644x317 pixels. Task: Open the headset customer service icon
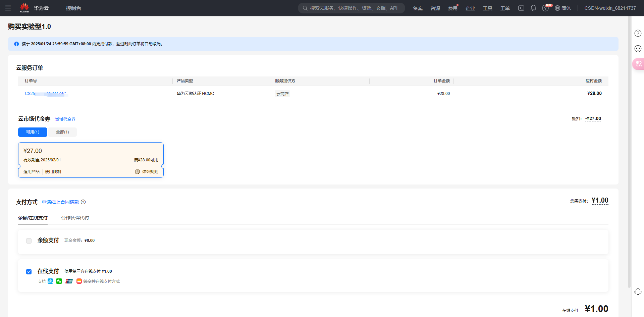pos(638,292)
